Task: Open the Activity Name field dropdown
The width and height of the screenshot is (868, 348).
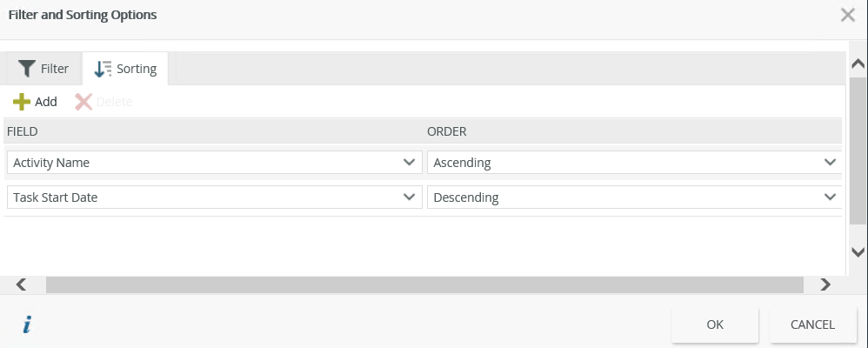Action: [409, 163]
